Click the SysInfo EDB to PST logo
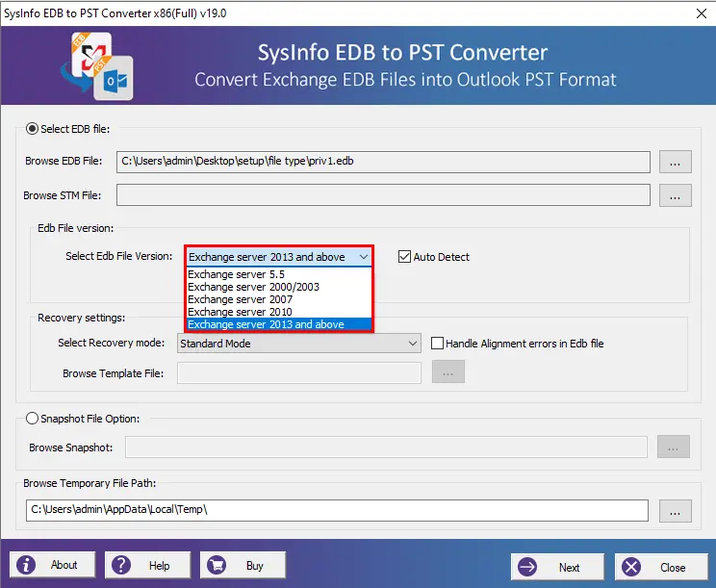 pos(97,66)
